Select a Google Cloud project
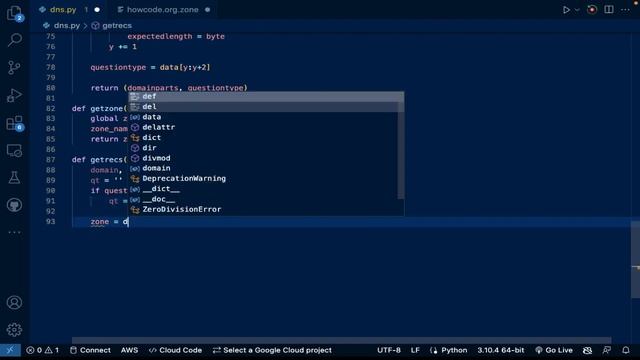This screenshot has height=360, width=640. (272, 350)
